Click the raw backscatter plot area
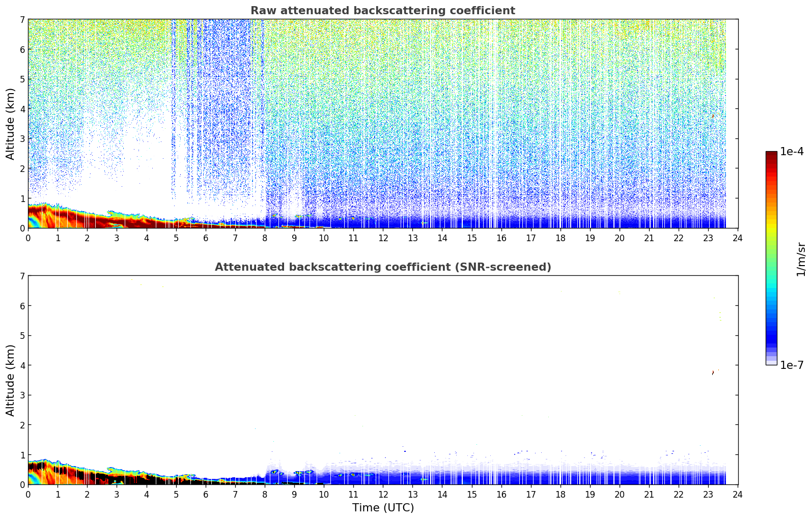The image size is (812, 519). click(383, 124)
